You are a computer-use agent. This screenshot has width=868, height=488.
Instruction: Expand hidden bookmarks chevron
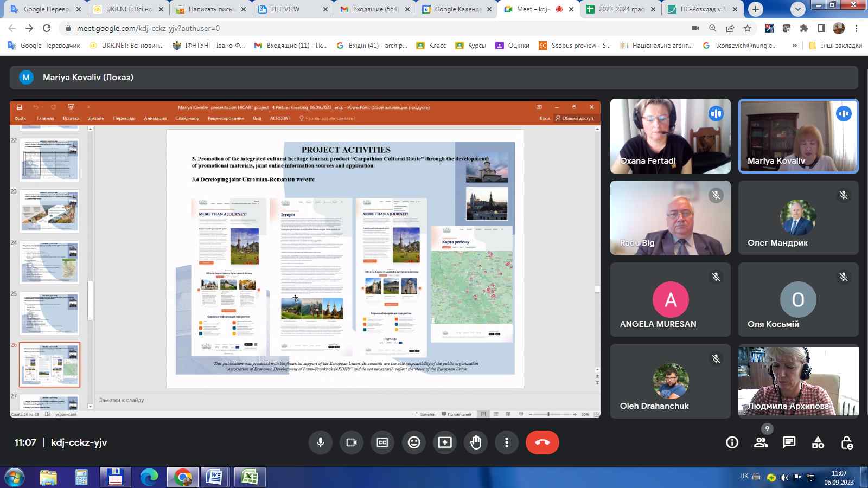(794, 46)
